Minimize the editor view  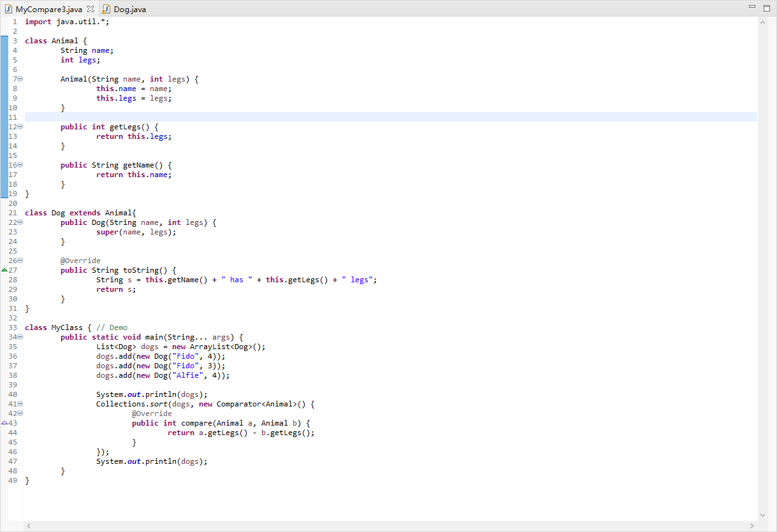point(753,6)
